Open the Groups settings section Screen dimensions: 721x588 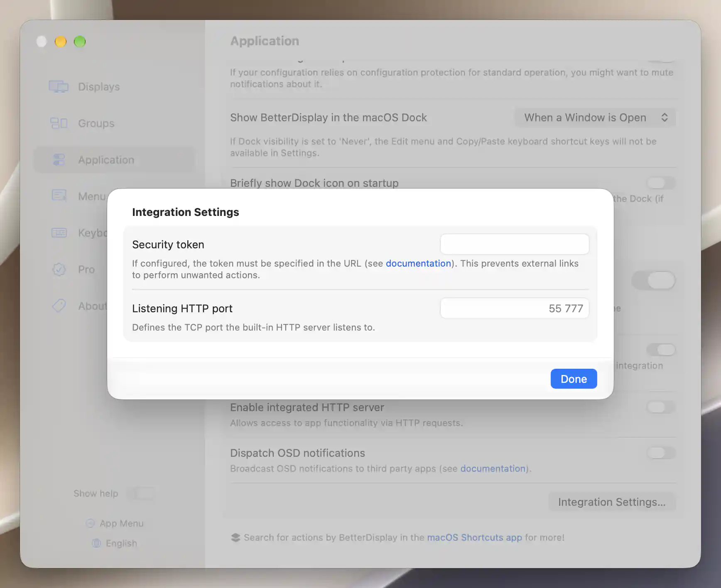[114, 123]
